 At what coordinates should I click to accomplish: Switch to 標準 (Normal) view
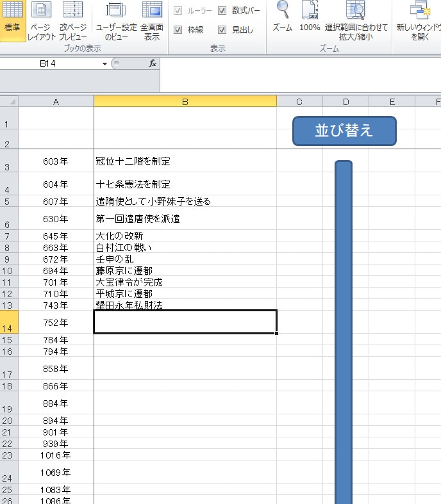click(12, 20)
